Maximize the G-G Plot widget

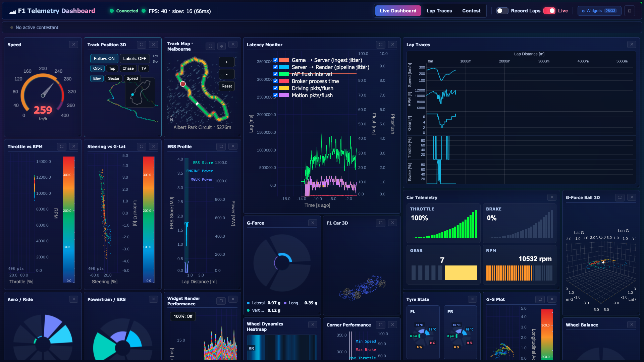(540, 299)
